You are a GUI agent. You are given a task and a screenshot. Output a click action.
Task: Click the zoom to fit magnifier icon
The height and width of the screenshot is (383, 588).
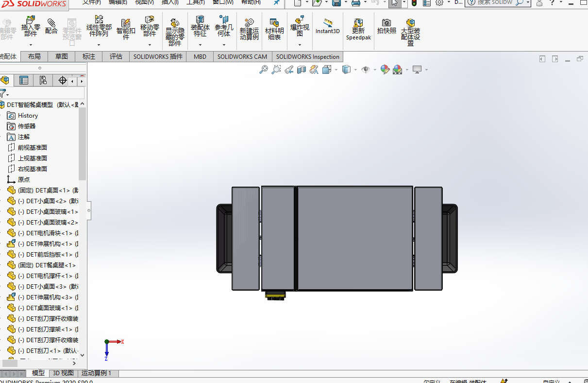tap(264, 70)
